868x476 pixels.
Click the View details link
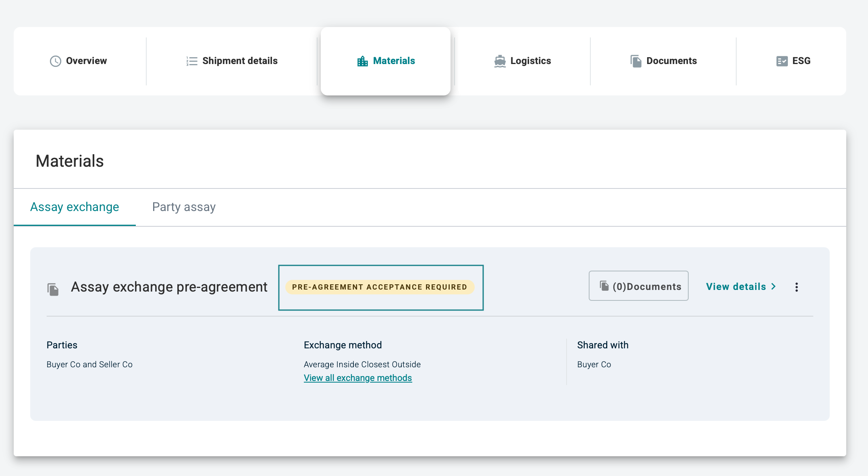point(736,287)
